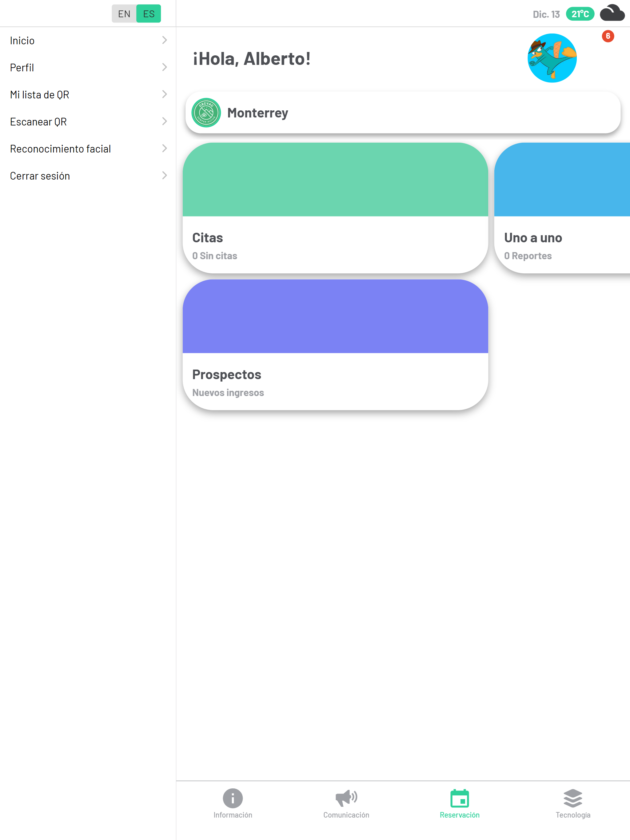Open the Monterrey campus selector

click(403, 113)
